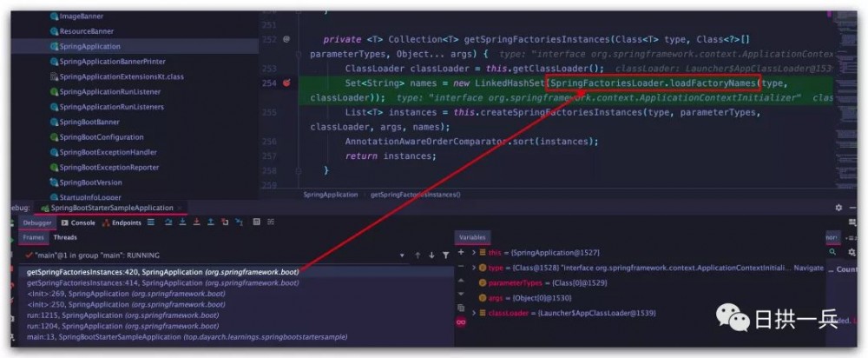
Task: Switch to the Console tab
Action: coord(78,222)
